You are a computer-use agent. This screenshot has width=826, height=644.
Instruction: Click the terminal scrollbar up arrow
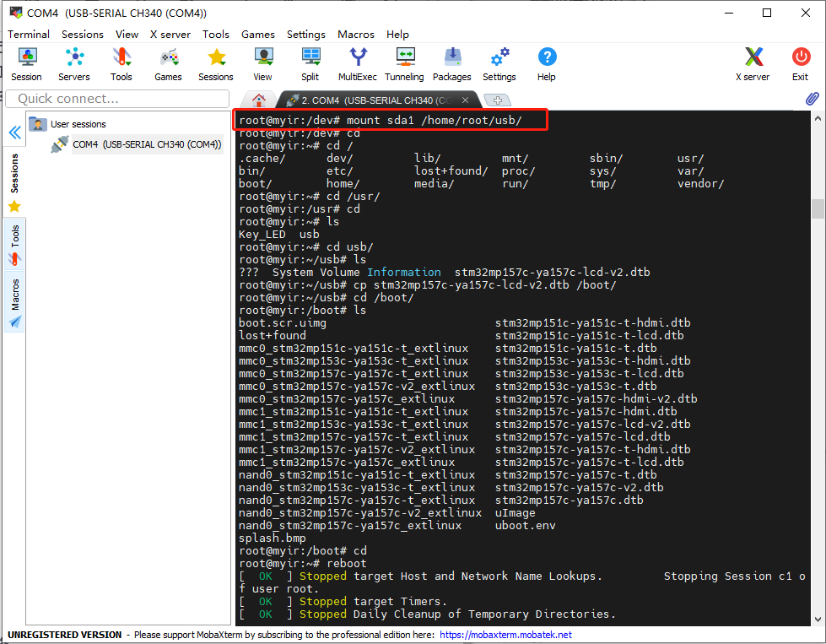pyautogui.click(x=818, y=118)
